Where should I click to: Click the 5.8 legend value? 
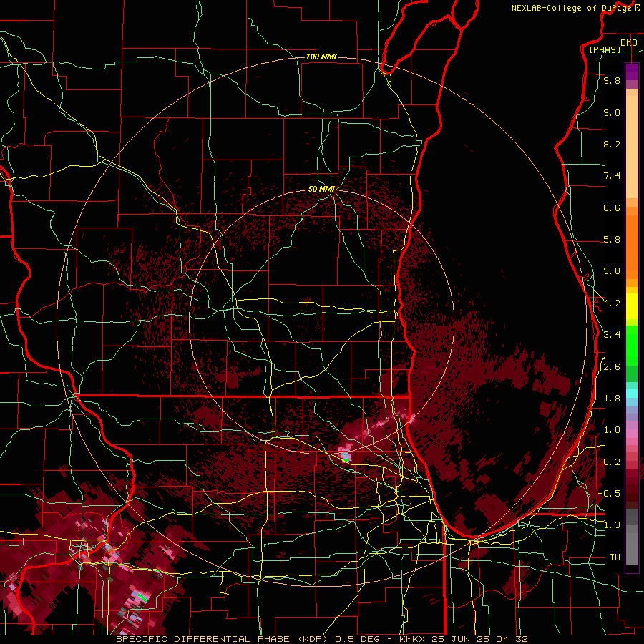coord(612,240)
